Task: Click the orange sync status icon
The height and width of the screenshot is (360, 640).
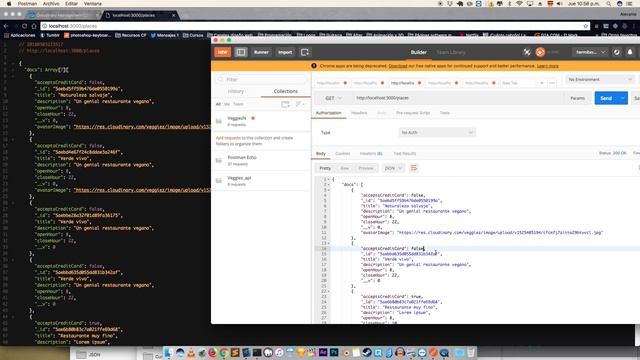Action: 540,52
